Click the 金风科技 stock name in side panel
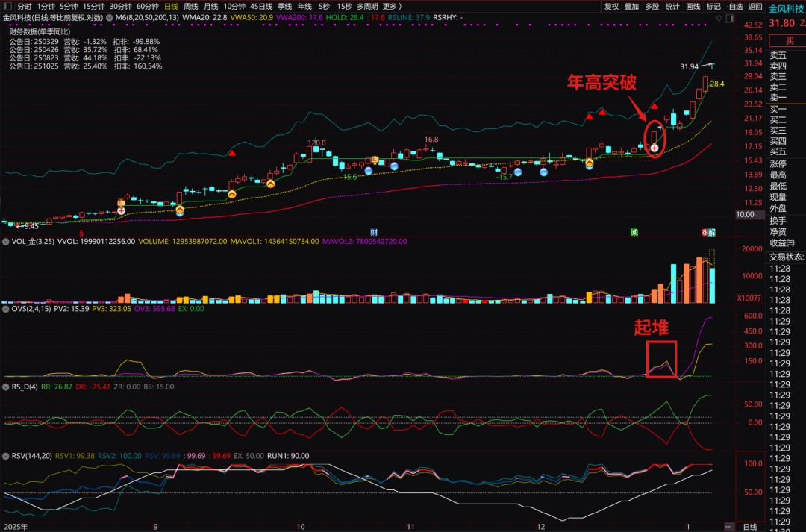This screenshot has height=532, width=806. [786, 9]
